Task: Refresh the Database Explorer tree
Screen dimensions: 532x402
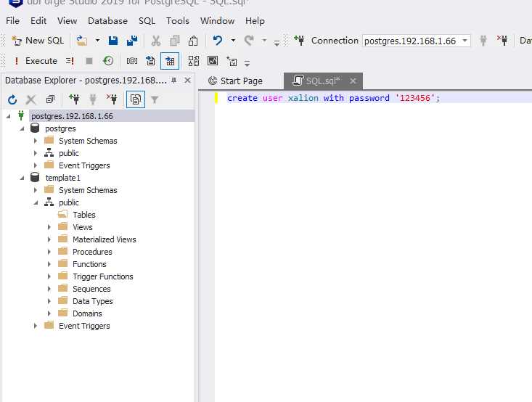Action: [x=12, y=99]
